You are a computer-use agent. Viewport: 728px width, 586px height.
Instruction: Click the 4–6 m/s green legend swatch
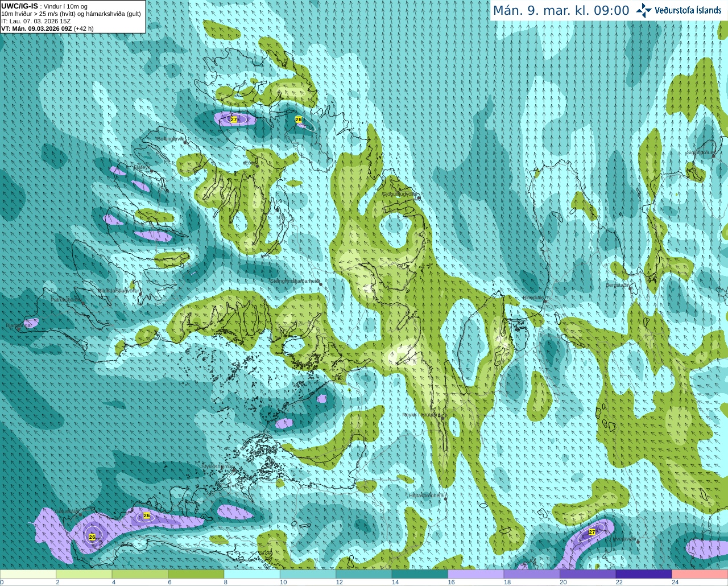point(140,575)
